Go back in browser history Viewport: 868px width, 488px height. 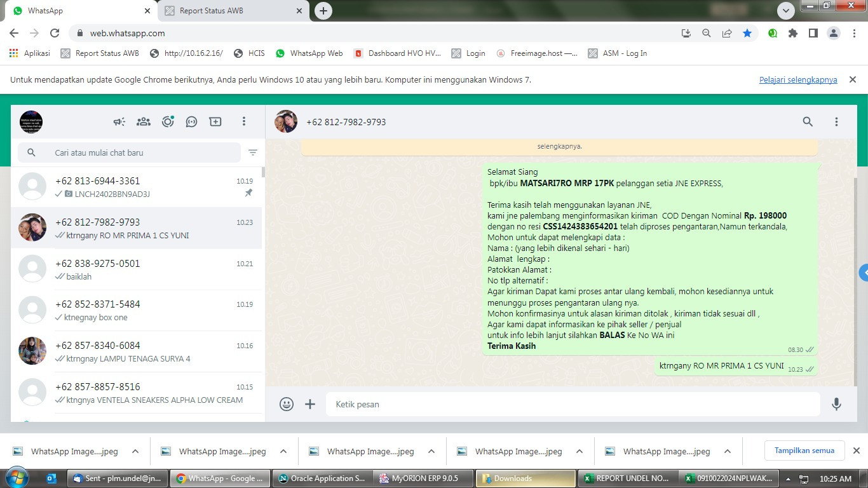14,33
